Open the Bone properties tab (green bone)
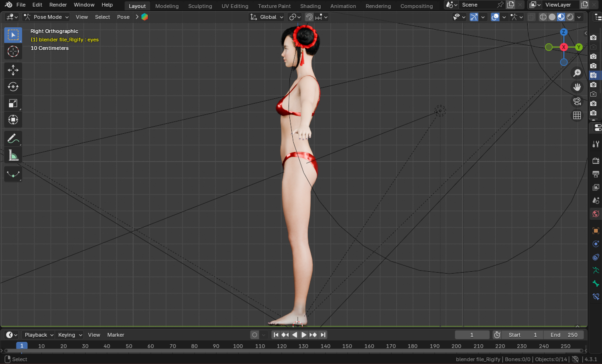This screenshot has width=602, height=364. pos(596,284)
